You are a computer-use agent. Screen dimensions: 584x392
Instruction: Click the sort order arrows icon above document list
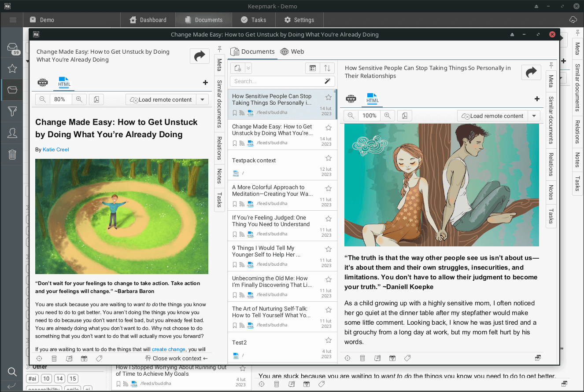click(x=327, y=68)
